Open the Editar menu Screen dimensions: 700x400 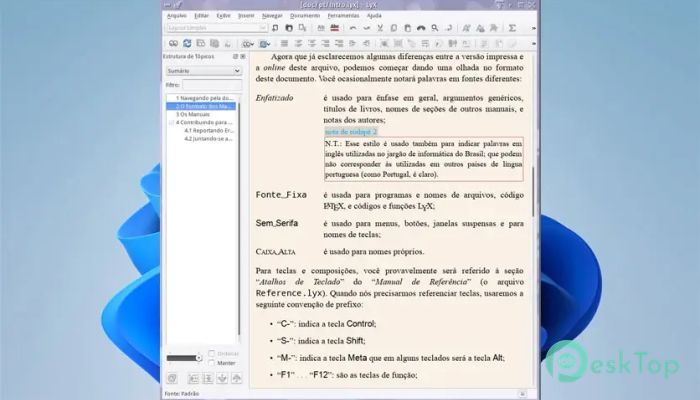201,16
